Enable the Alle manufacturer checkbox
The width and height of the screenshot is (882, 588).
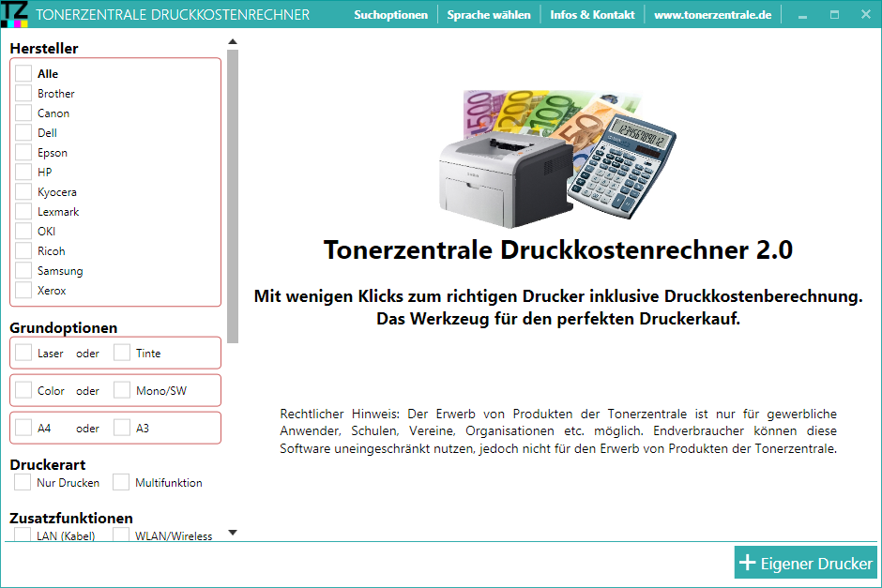click(x=23, y=73)
